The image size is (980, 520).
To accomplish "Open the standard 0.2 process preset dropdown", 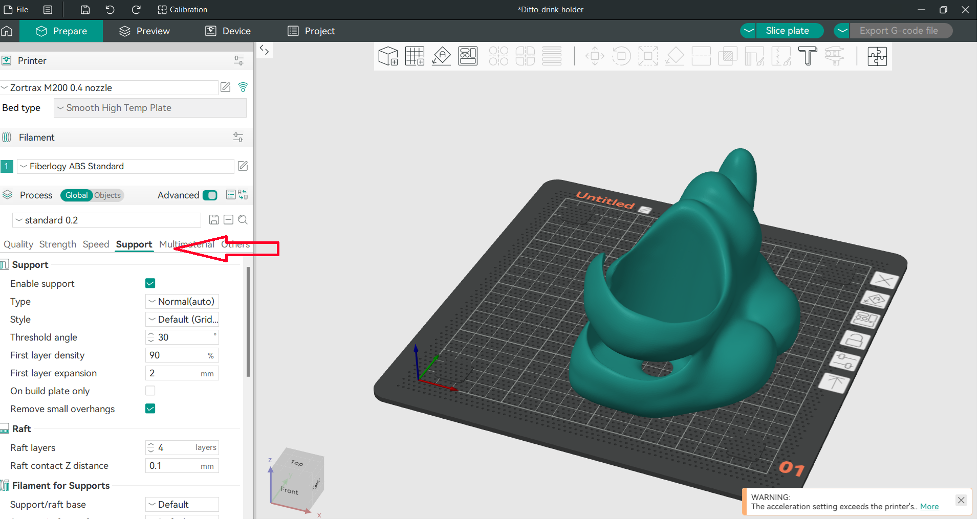I will point(106,220).
